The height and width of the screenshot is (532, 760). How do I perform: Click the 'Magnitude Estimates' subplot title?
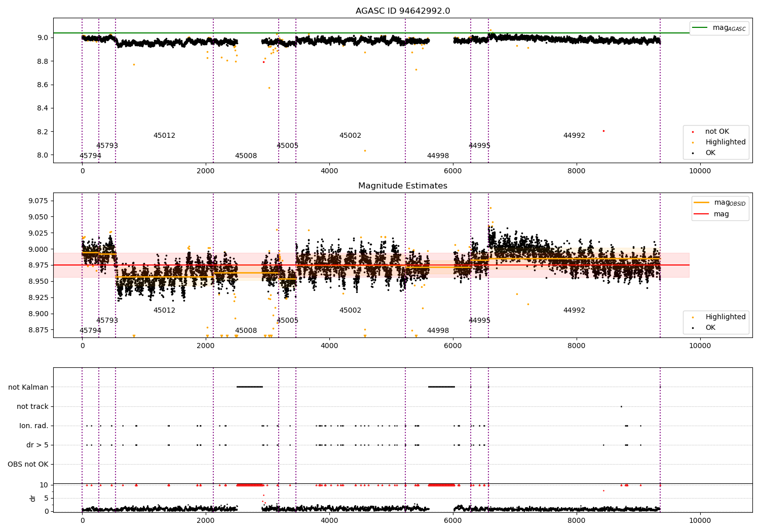coord(403,186)
